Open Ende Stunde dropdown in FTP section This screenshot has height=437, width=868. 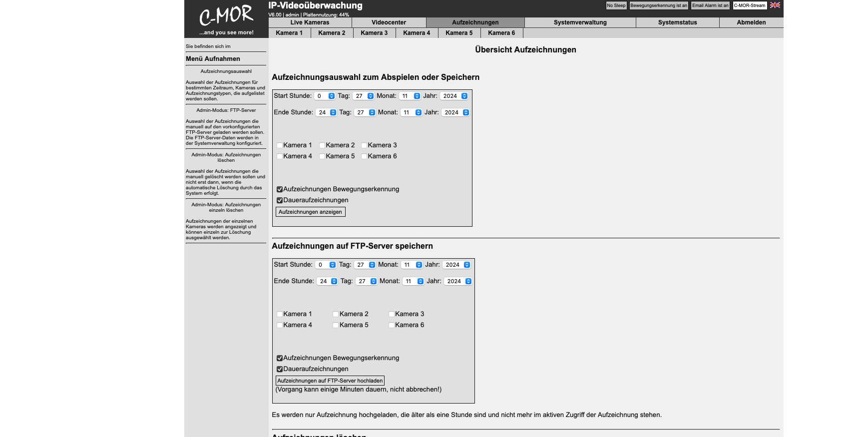327,281
